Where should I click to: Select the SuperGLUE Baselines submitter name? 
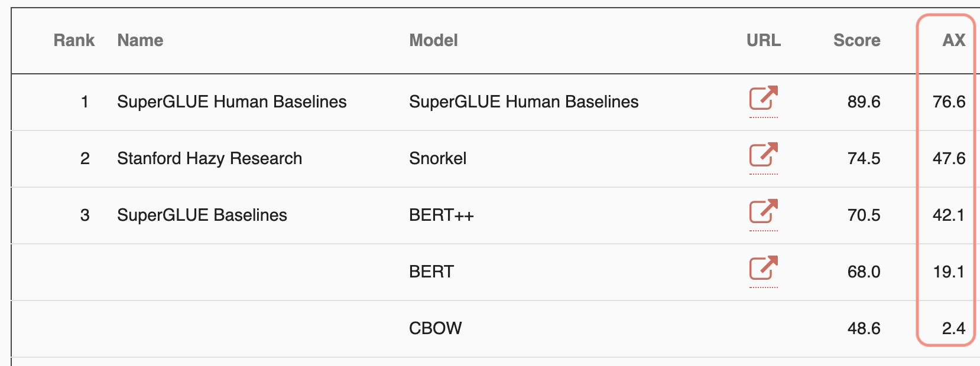(202, 215)
